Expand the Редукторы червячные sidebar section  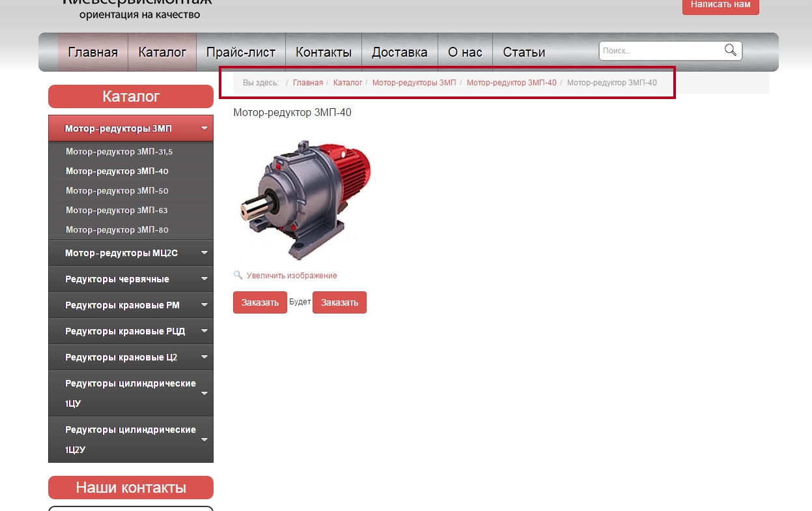(204, 279)
